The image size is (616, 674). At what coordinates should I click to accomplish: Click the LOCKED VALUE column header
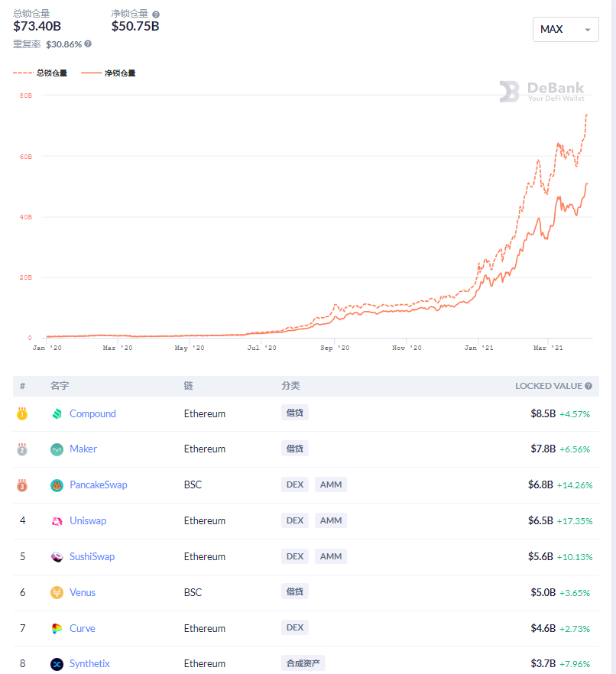[549, 386]
